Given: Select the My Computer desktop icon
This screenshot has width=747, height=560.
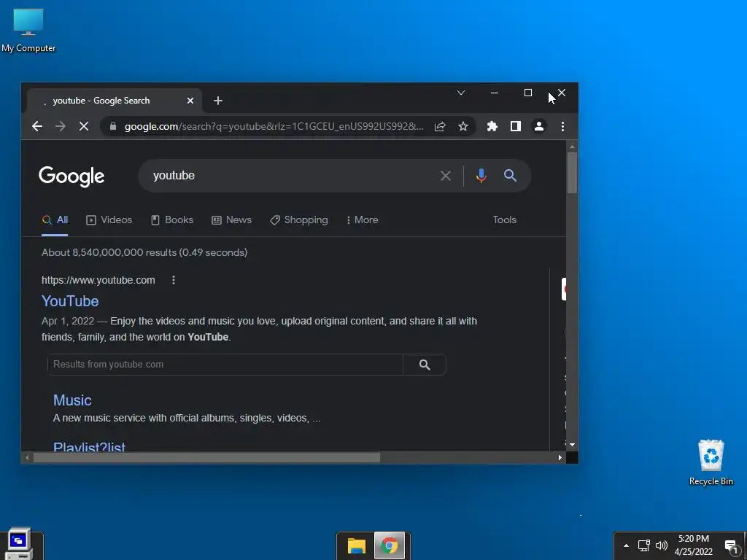Looking at the screenshot, I should 28,31.
